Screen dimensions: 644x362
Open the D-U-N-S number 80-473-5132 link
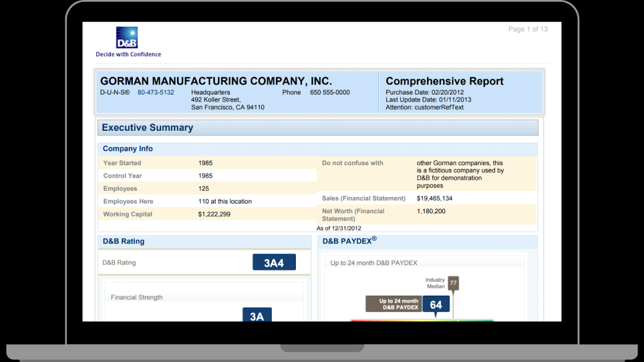pyautogui.click(x=156, y=93)
